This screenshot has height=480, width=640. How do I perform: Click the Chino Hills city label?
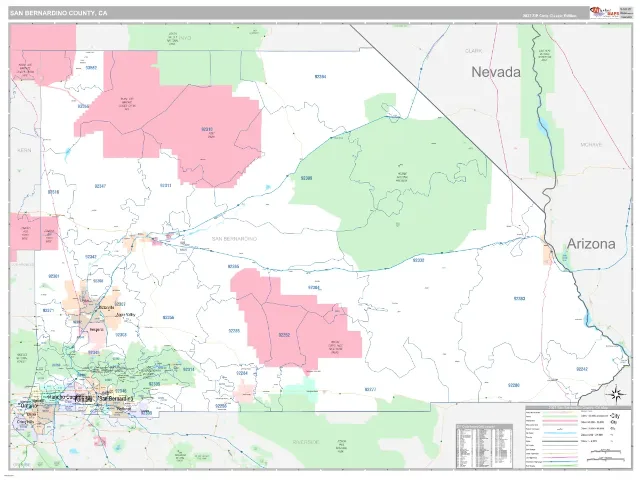point(25,422)
